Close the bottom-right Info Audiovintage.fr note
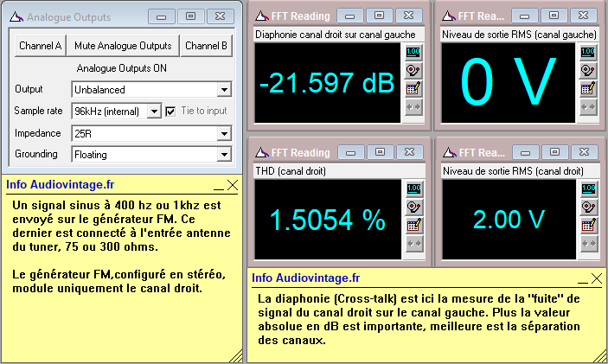 [x=597, y=278]
